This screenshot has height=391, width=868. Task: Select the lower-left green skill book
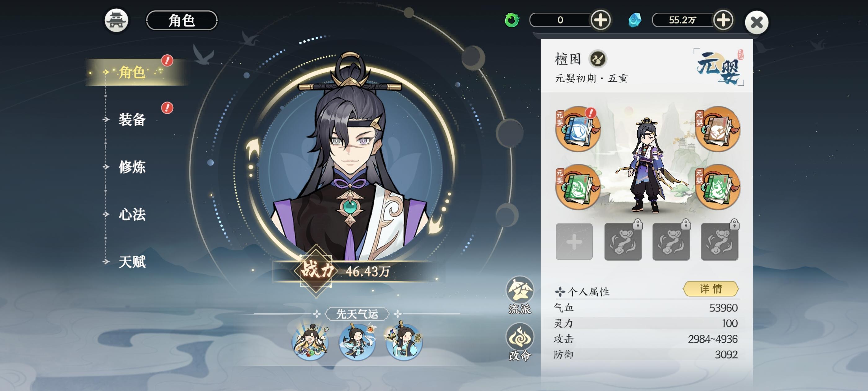tap(578, 187)
